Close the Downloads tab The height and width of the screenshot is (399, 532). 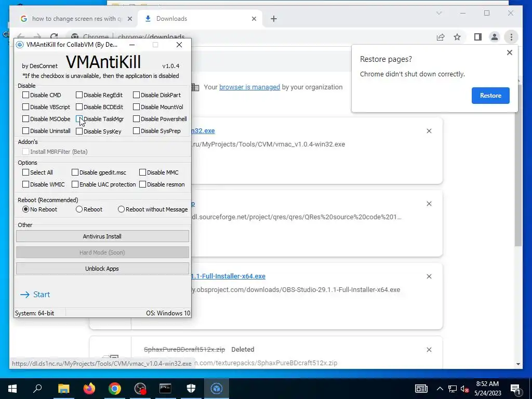pyautogui.click(x=254, y=19)
